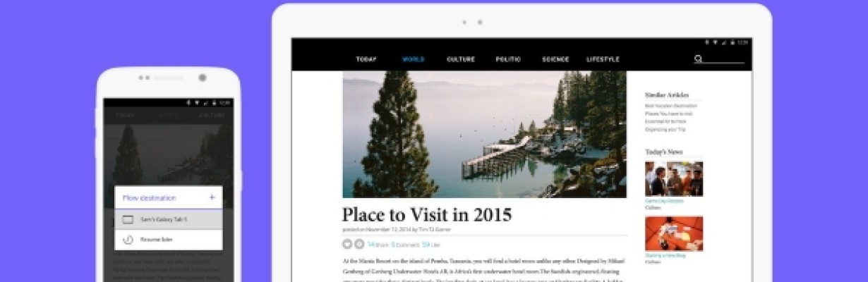Open the Game Day thumbnail in Today's News
The image size is (868, 282).
(674, 179)
